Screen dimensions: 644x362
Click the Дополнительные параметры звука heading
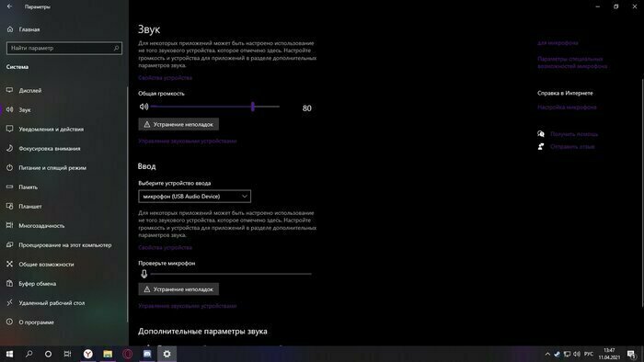(202, 332)
